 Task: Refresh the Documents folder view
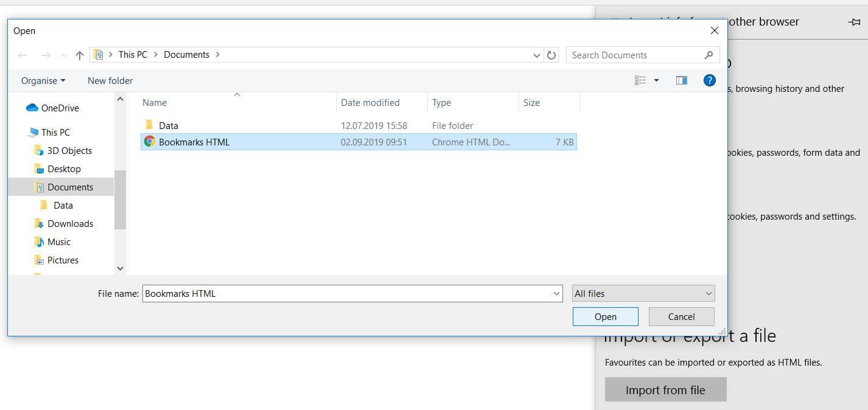(x=551, y=55)
